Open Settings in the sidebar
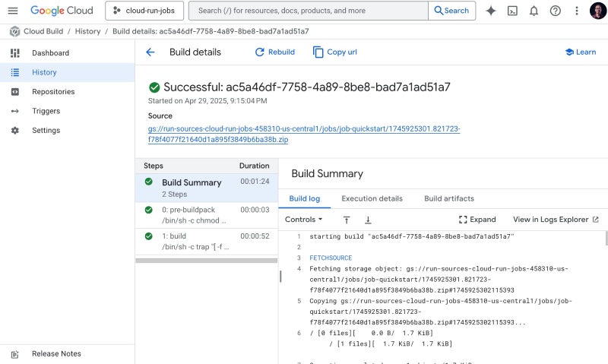Screen dimensions: 608x364 (68, 131)
